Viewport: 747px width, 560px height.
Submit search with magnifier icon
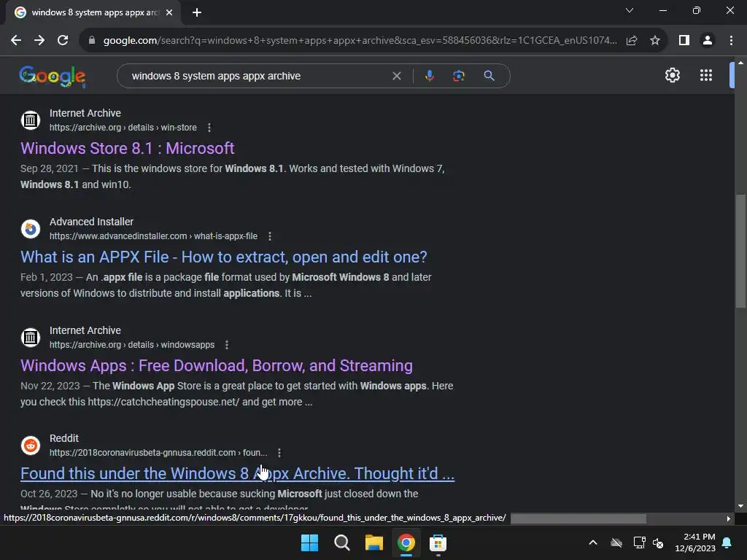[x=489, y=76]
